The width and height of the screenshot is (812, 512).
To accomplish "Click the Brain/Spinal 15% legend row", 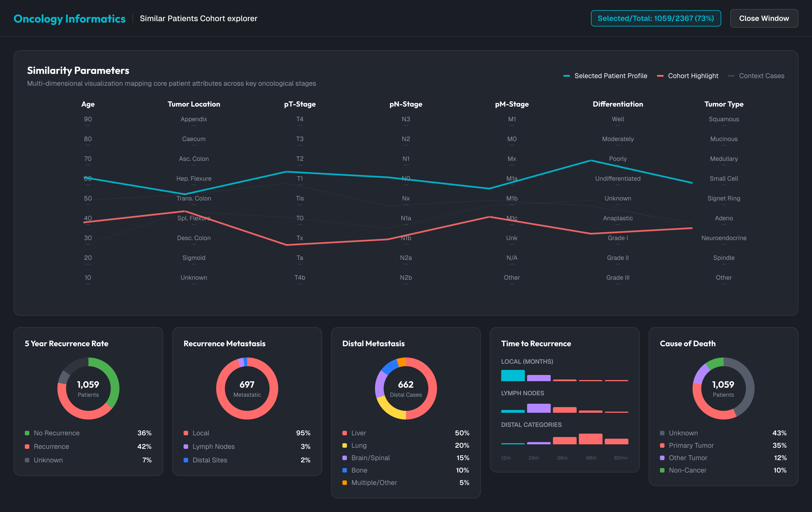I will [x=406, y=458].
